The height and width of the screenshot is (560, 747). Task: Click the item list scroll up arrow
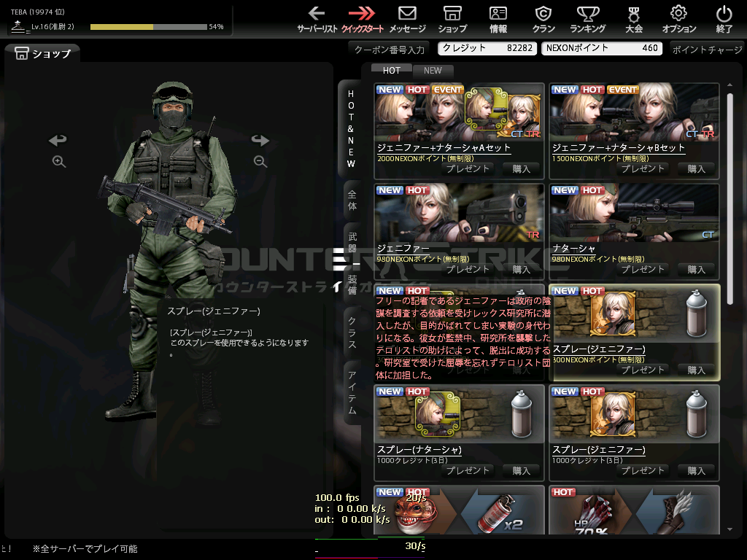coord(729,85)
